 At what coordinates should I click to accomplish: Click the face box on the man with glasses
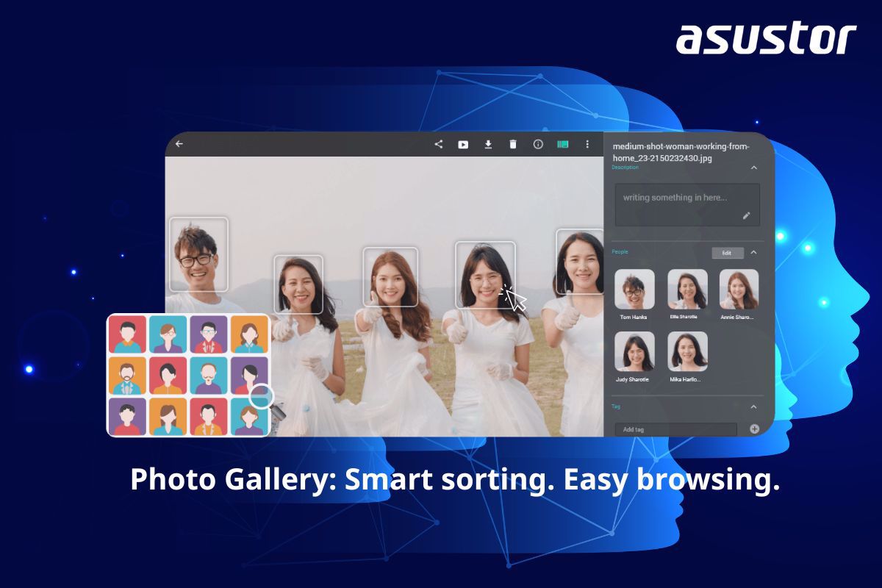point(198,254)
